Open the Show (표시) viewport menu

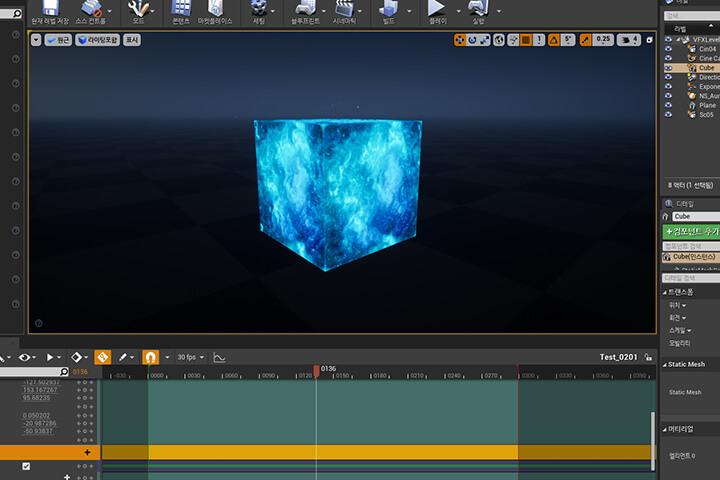[132, 40]
